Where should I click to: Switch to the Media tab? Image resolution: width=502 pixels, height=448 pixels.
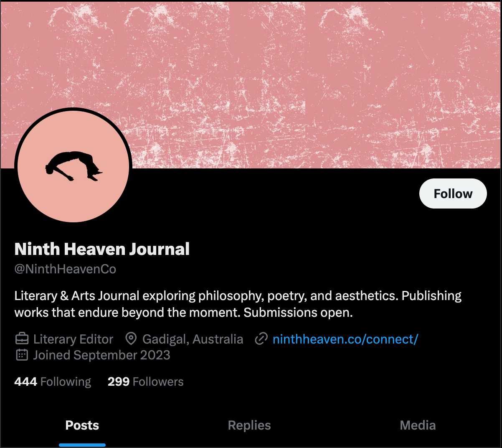point(418,425)
